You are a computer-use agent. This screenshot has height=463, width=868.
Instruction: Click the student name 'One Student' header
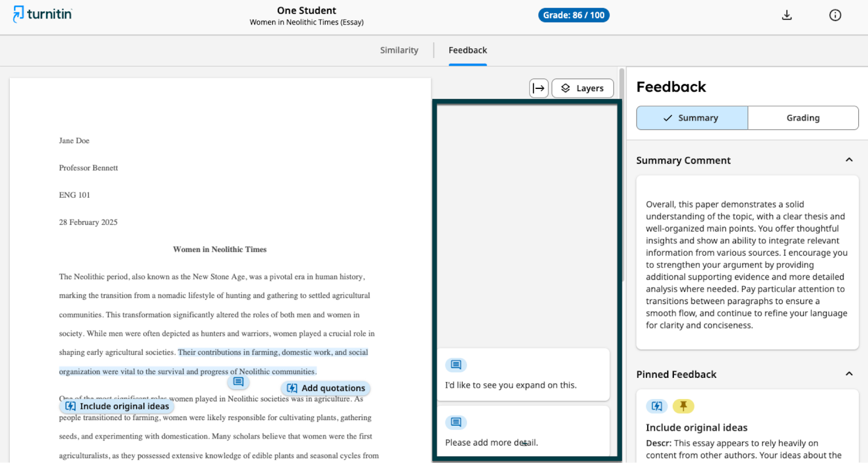307,10
